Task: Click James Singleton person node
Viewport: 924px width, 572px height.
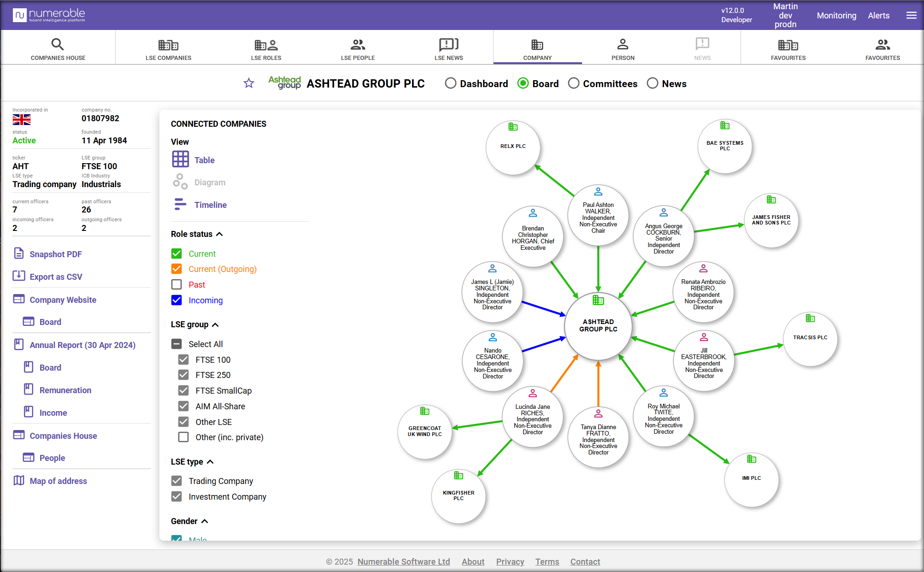Action: [492, 292]
